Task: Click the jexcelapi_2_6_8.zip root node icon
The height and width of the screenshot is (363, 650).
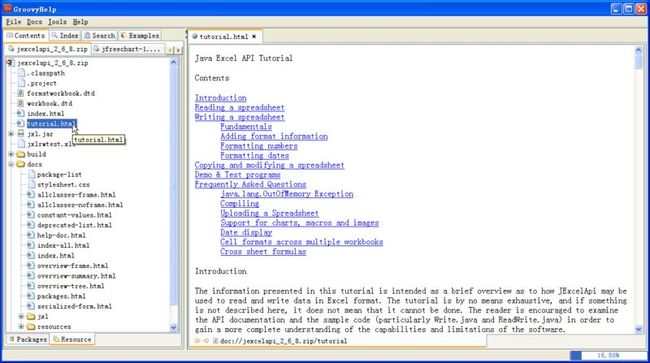Action: pyautogui.click(x=10, y=63)
